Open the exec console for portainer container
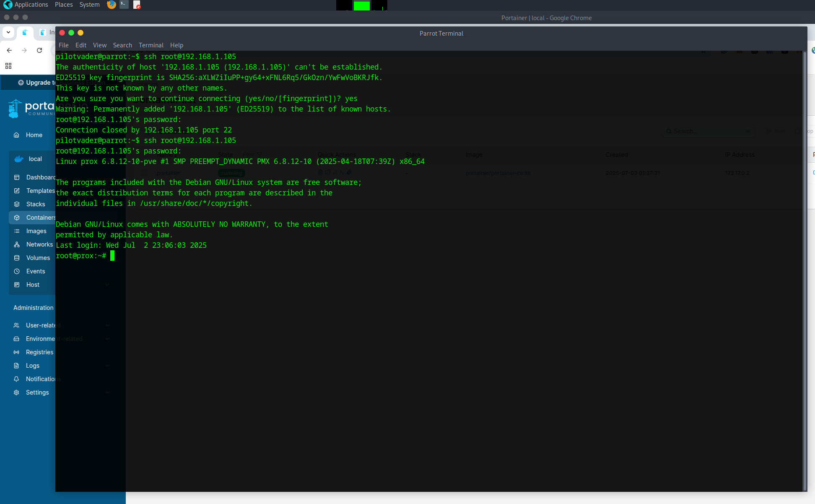Screen dimensions: 815x504 click(x=342, y=172)
